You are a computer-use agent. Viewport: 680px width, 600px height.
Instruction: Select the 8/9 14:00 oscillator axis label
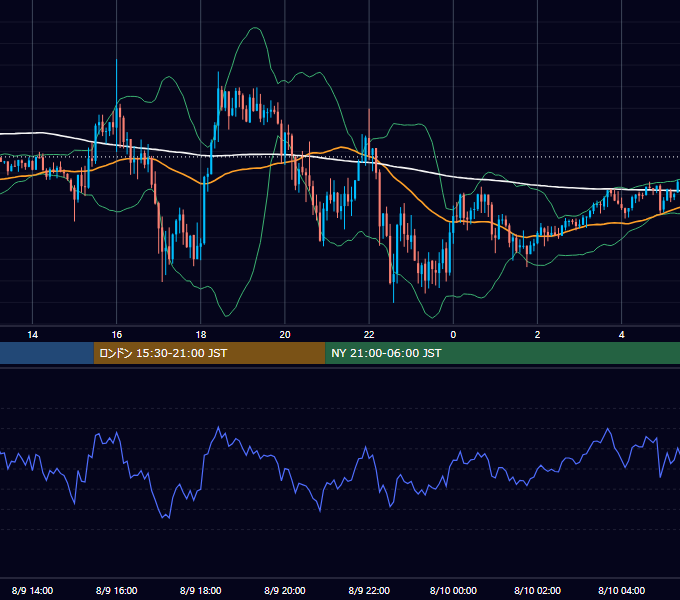[33, 590]
